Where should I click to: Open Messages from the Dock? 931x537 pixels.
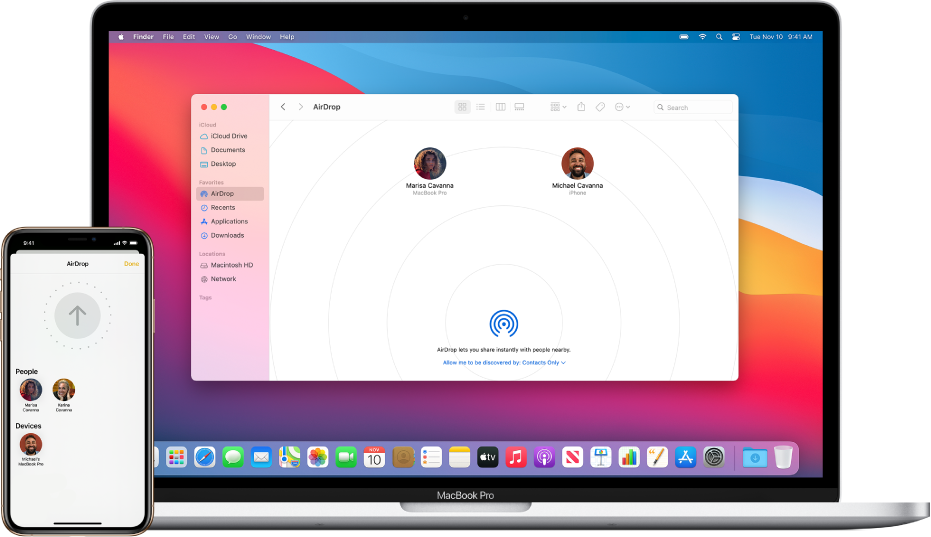coord(233,457)
